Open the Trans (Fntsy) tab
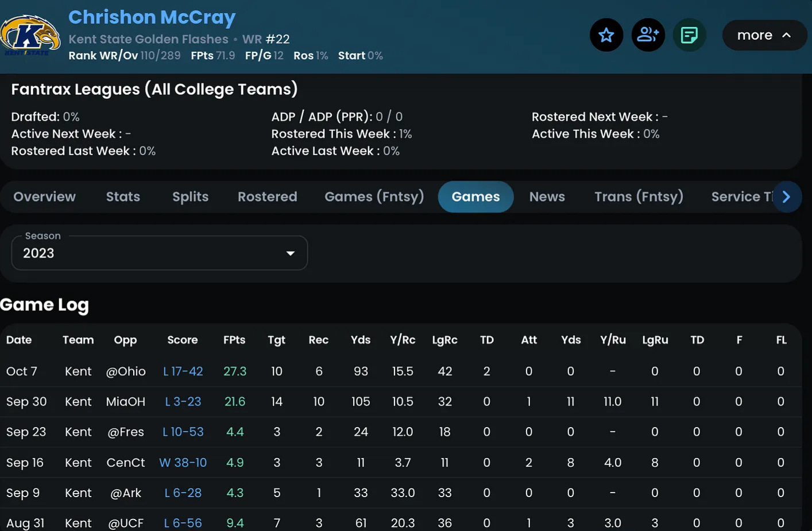The image size is (812, 531). pos(639,197)
